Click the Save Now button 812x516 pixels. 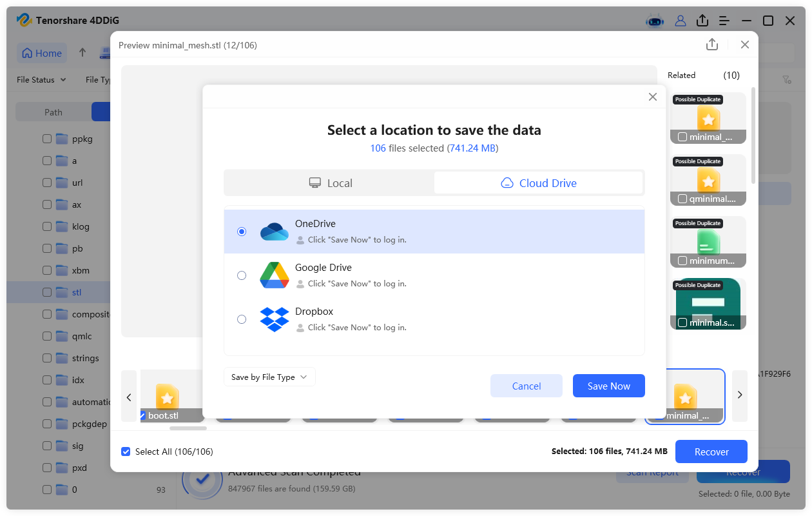tap(609, 386)
